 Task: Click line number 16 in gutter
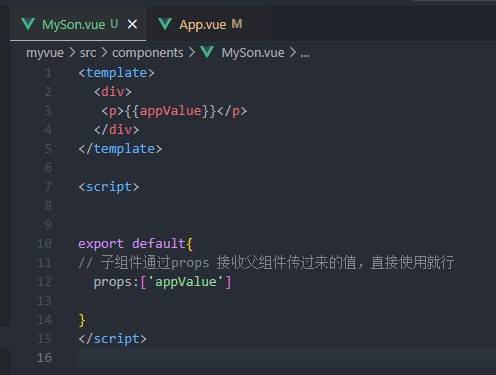(44, 358)
